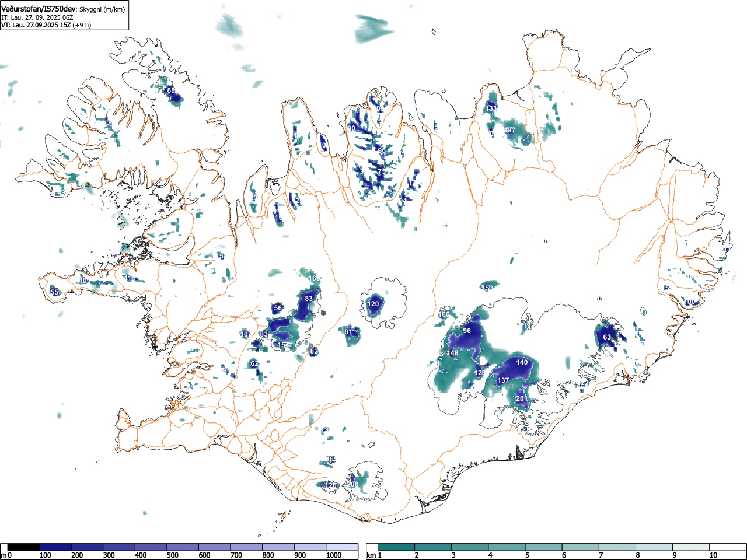Click the visibility value '82' on the map
The height and width of the screenshot is (560, 747).
tap(313, 351)
